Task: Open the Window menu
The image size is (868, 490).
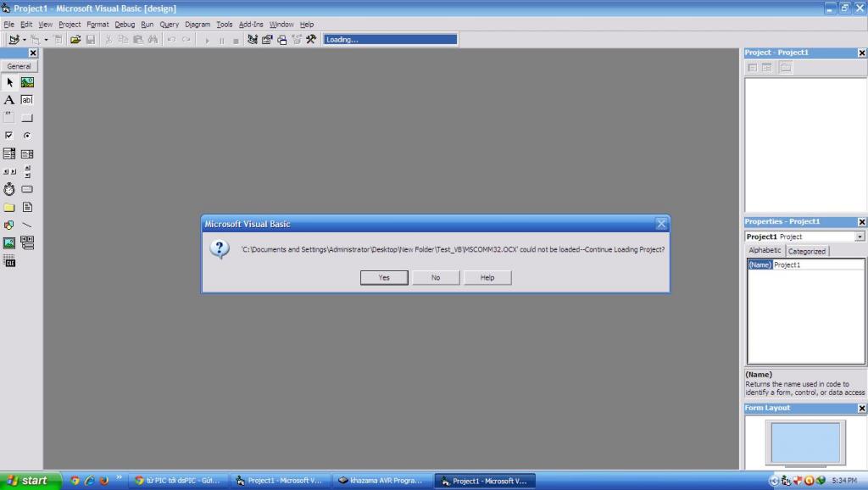Action: pos(281,25)
